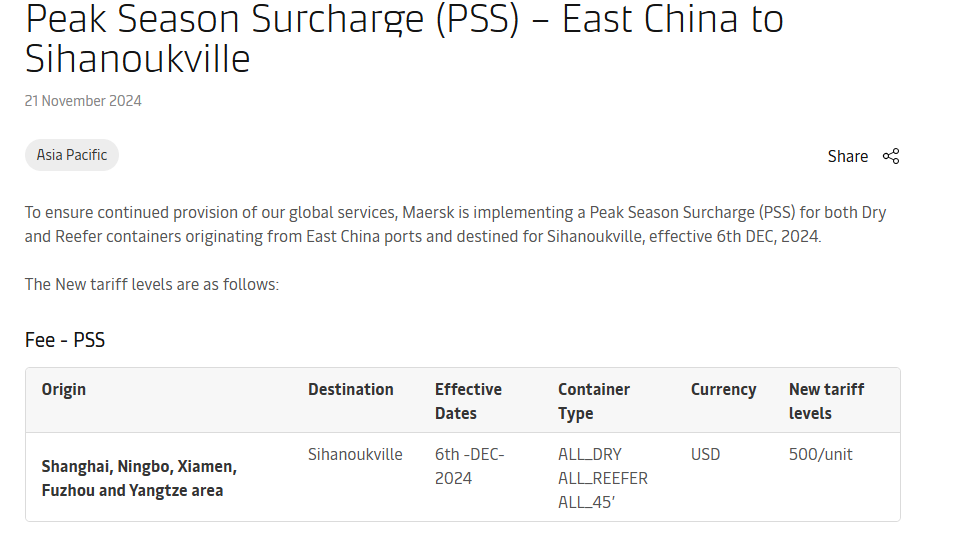The width and height of the screenshot is (953, 539).
Task: Click the Effective Dates column header
Action: [x=468, y=401]
